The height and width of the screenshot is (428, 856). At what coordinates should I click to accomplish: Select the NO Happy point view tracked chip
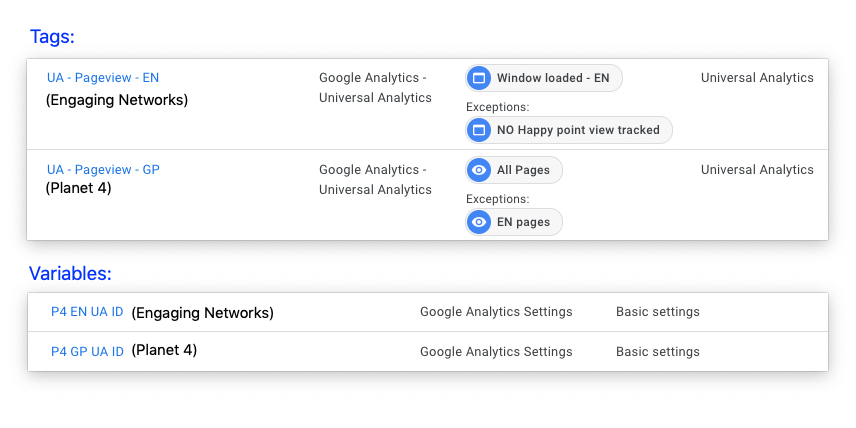tap(569, 130)
